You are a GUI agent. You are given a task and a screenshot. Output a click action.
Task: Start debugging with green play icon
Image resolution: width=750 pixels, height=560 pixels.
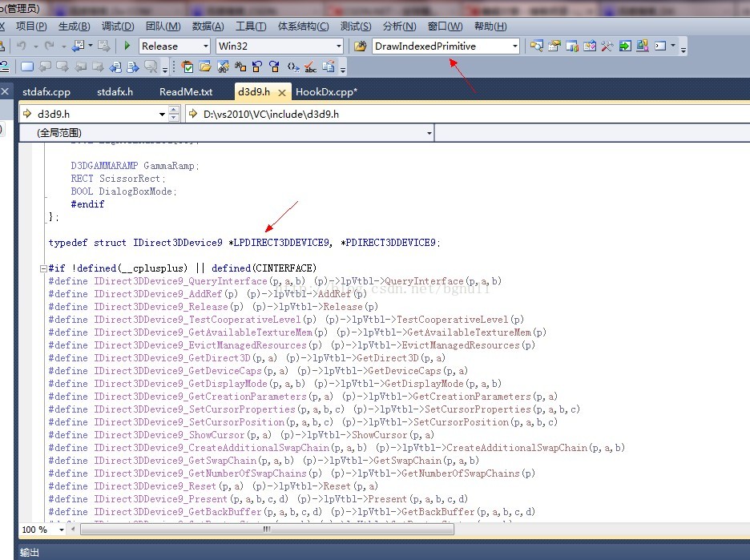127,46
